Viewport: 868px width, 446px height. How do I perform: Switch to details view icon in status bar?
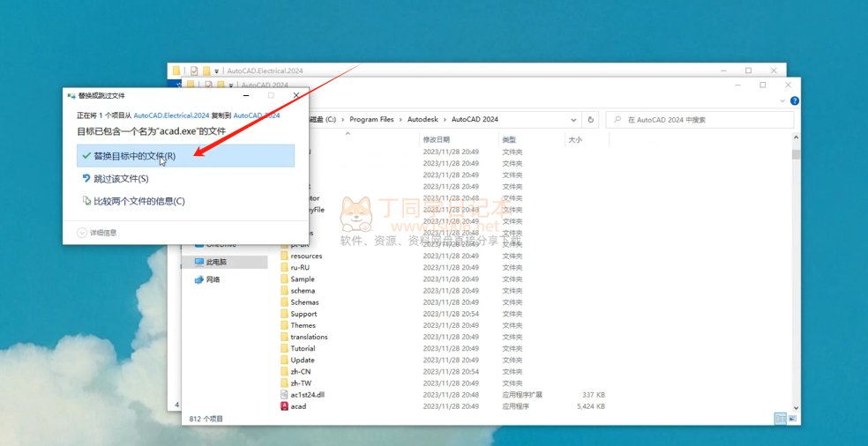(x=780, y=419)
